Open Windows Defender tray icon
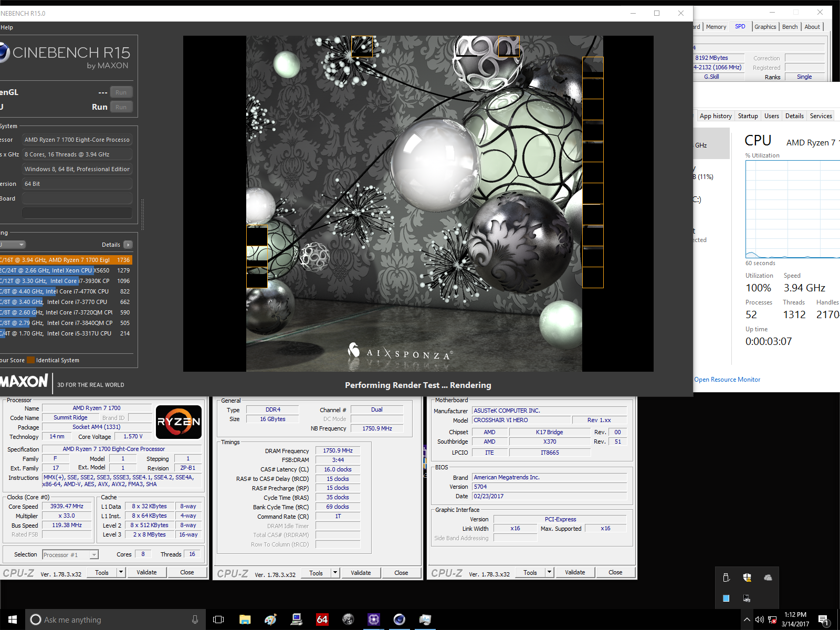The image size is (840, 630). click(x=747, y=577)
